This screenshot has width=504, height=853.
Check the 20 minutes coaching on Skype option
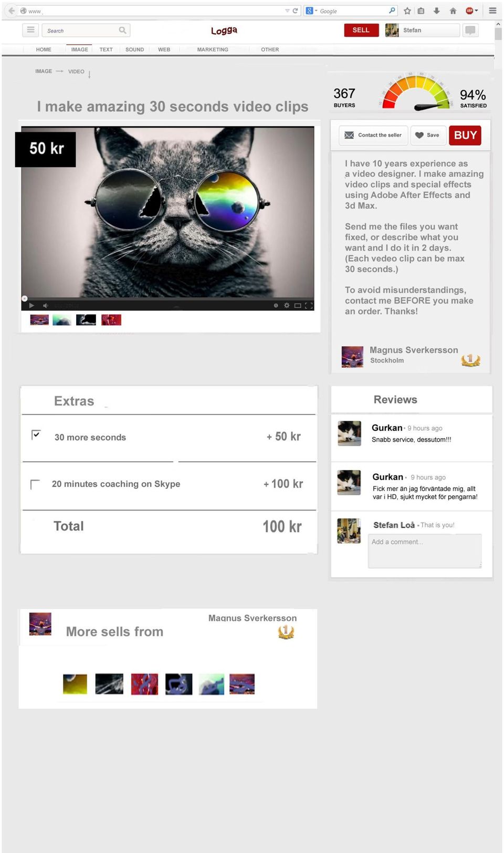[x=35, y=484]
